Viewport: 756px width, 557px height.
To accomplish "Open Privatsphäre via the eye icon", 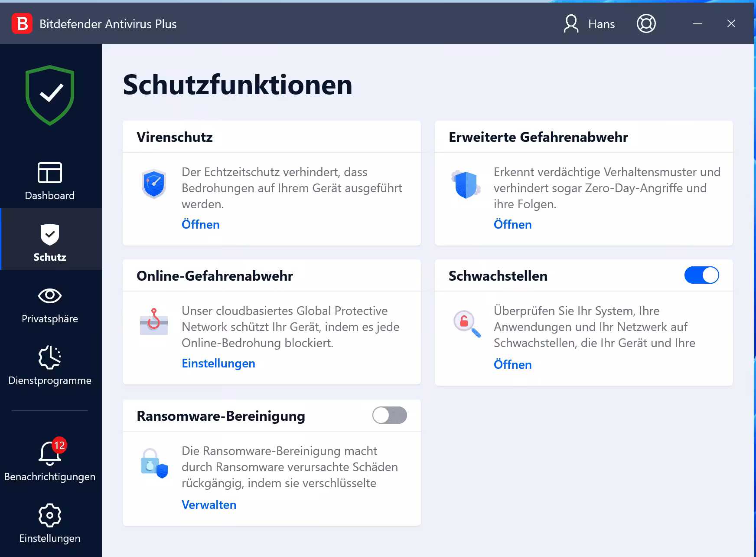I will click(x=49, y=296).
